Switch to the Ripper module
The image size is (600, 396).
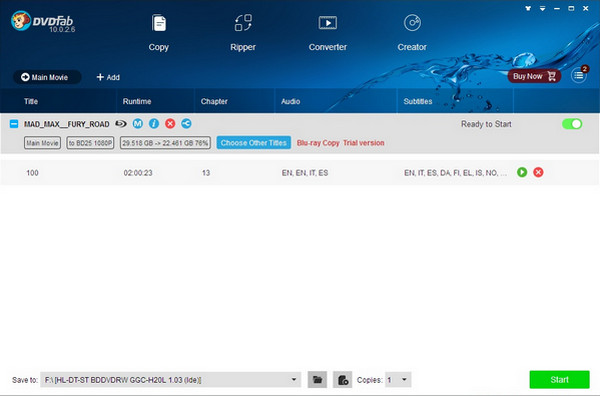click(243, 33)
